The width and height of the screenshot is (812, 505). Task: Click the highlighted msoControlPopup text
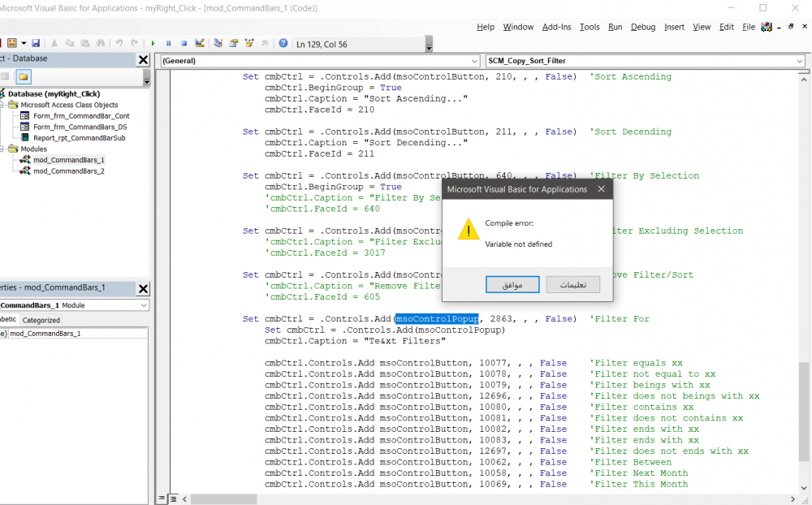pos(438,318)
